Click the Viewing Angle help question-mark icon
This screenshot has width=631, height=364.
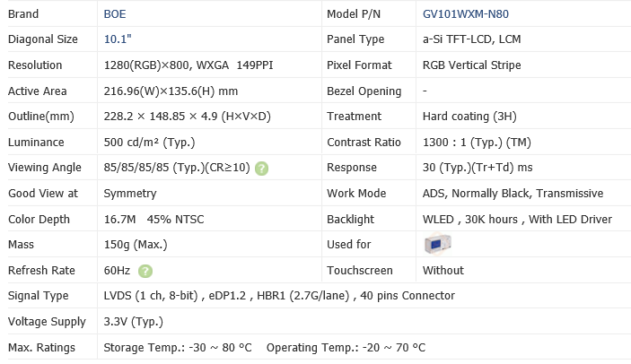tap(261, 168)
